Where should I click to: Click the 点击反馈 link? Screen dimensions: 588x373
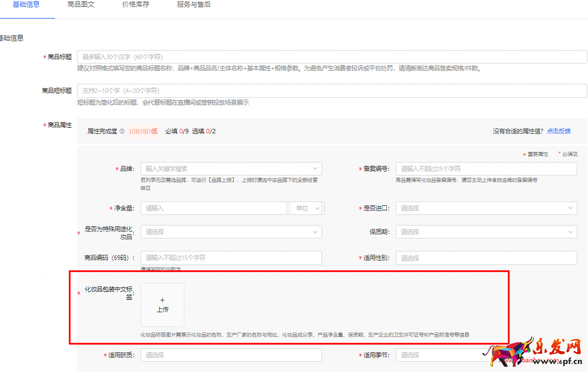click(558, 131)
